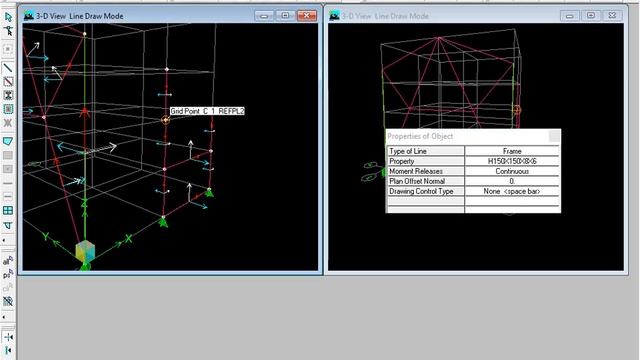Close the left 3-D View window
This screenshot has height=360, width=640.
[x=307, y=16]
